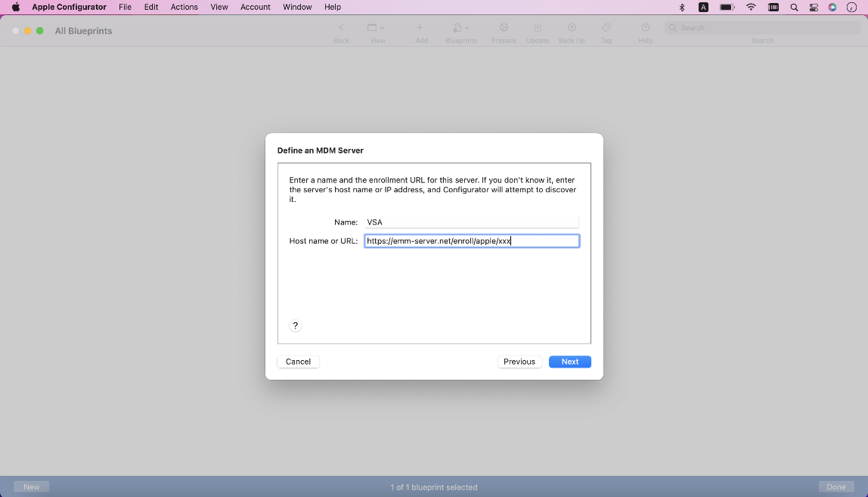Click the question mark help button
Screen dimensions: 868x497
296,326
